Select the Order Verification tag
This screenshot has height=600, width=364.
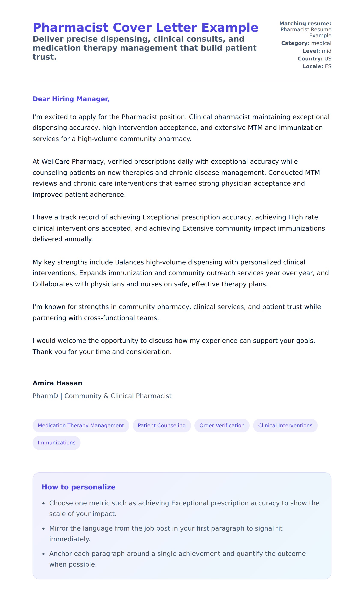pyautogui.click(x=222, y=425)
